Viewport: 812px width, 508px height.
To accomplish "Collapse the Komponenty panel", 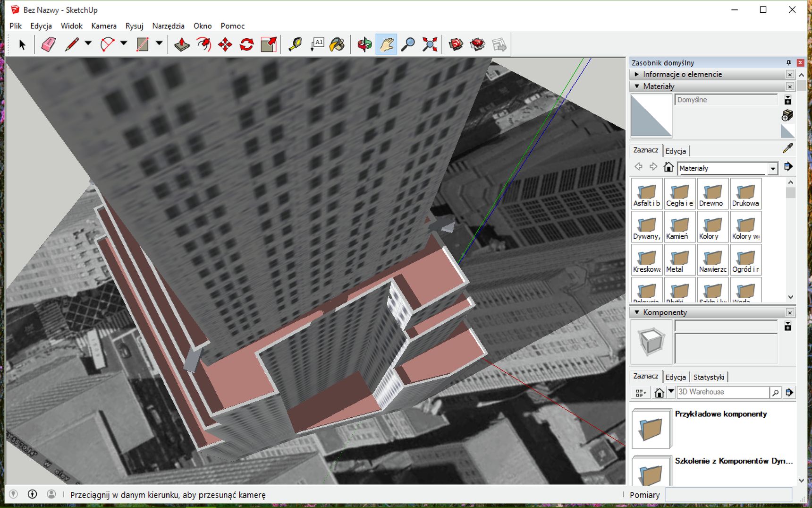I will [x=637, y=312].
